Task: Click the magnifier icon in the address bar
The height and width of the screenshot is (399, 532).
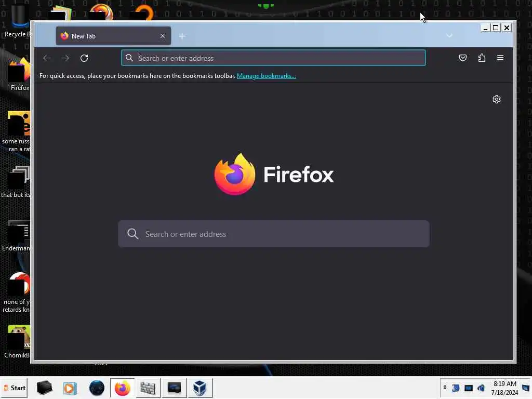Action: point(129,58)
